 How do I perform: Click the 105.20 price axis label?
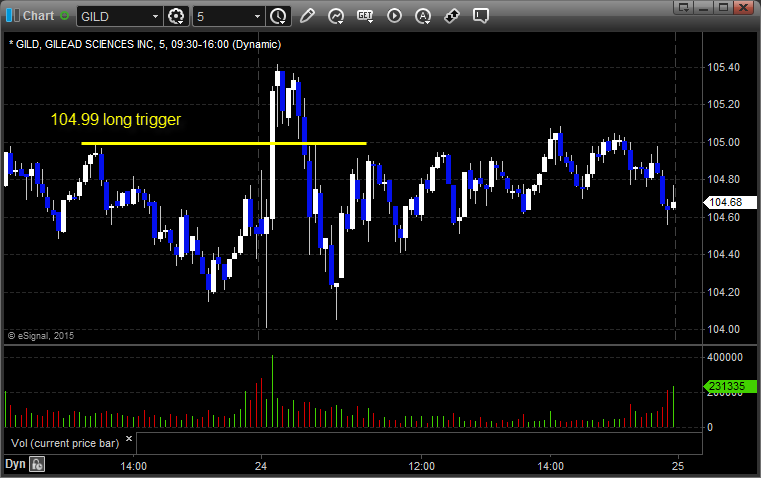point(724,104)
